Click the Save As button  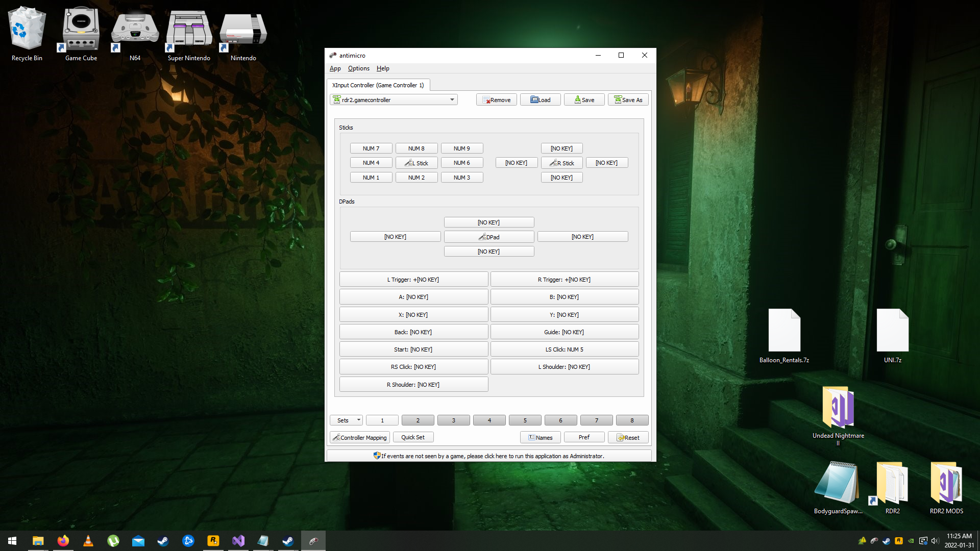[628, 100]
